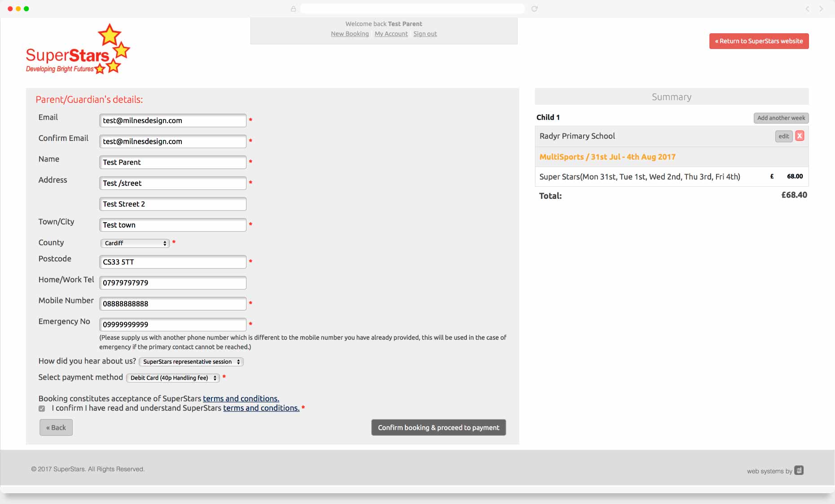835x504 pixels.
Task: Click the browser forward arrow
Action: (x=821, y=9)
